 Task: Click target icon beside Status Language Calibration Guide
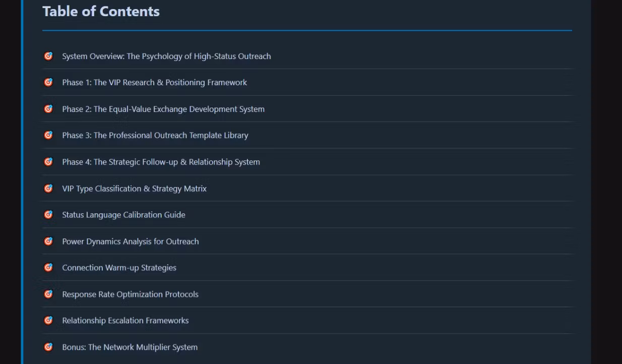(x=48, y=215)
